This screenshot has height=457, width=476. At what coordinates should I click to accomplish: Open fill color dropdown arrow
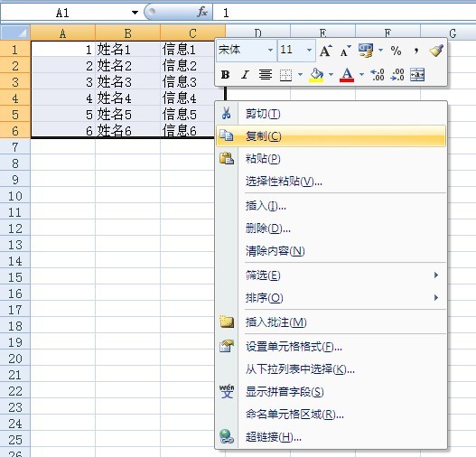[x=331, y=74]
